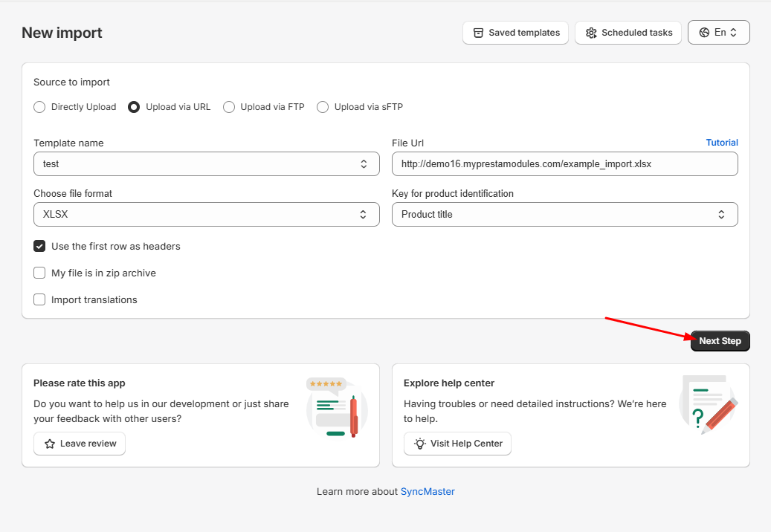The image size is (771, 532).
Task: Click the globe icon beside En
Action: click(704, 33)
